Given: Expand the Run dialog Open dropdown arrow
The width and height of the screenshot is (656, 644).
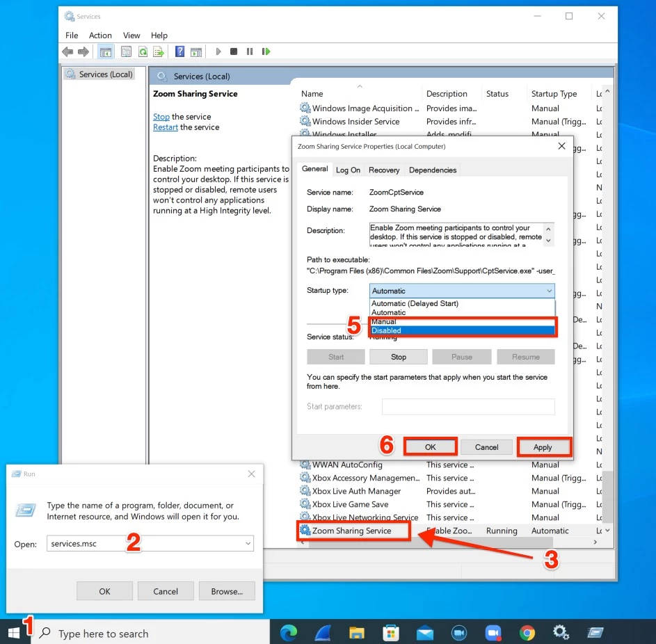Looking at the screenshot, I should [248, 543].
